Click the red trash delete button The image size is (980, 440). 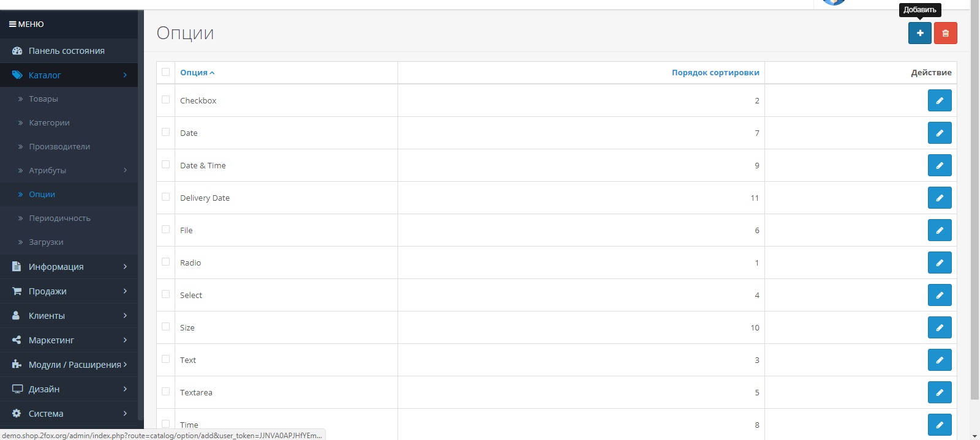945,33
